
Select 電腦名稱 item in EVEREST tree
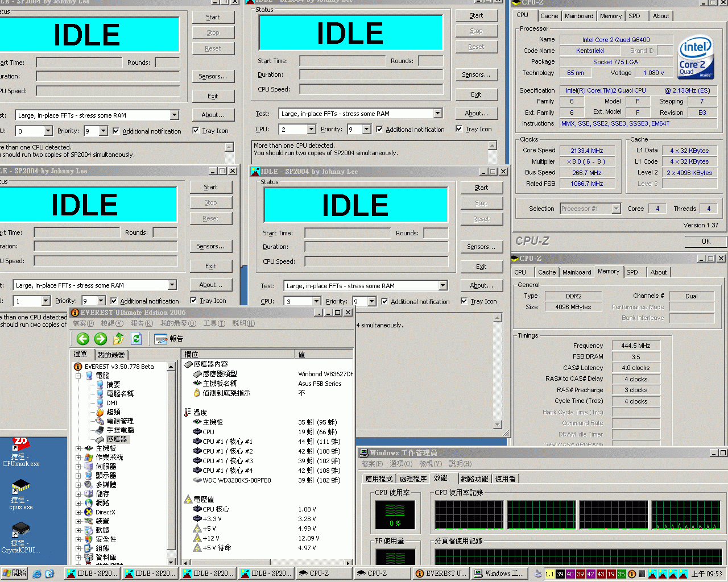[x=120, y=393]
